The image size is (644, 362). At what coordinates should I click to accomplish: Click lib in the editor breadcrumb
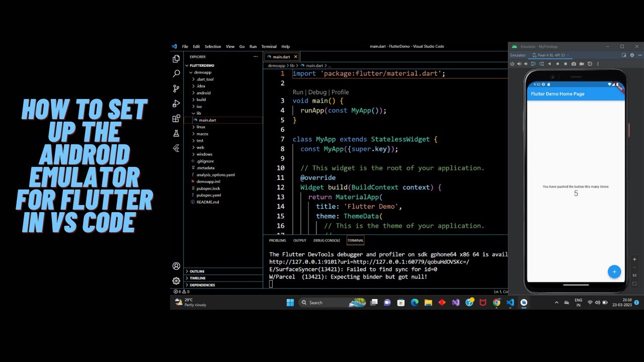(292, 66)
